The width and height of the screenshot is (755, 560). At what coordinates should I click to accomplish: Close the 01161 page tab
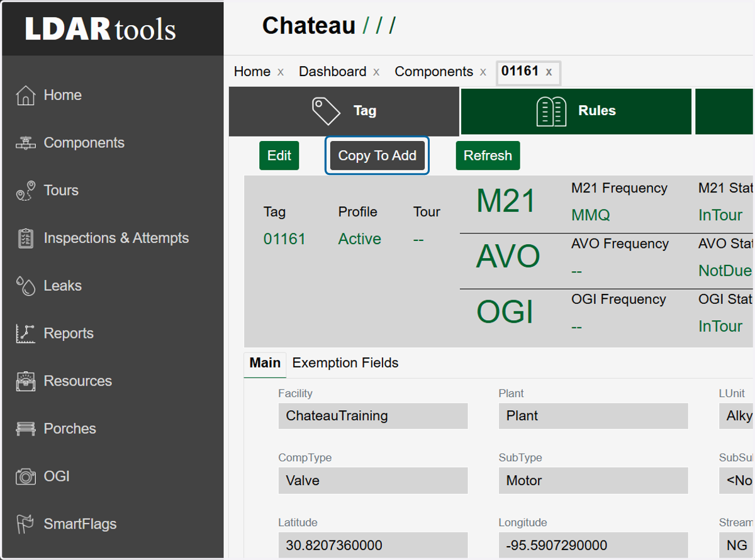point(549,72)
